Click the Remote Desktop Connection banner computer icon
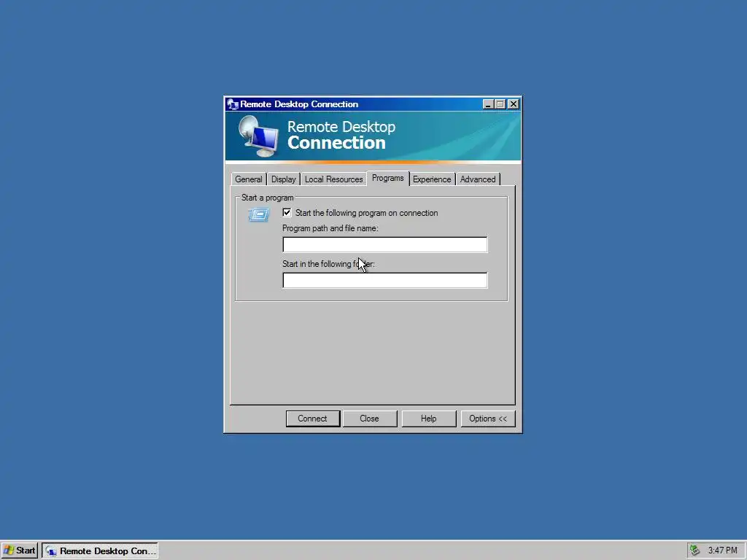The height and width of the screenshot is (560, 747). coord(258,136)
